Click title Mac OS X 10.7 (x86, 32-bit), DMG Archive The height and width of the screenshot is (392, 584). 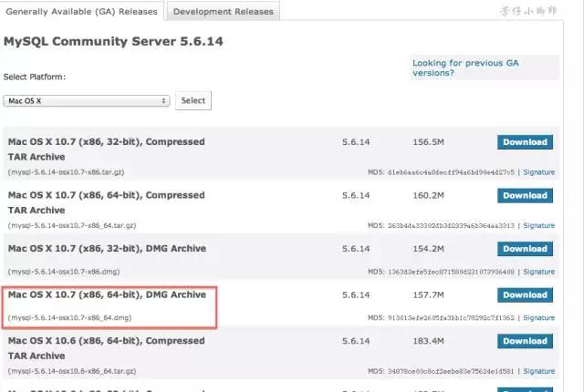[107, 249]
